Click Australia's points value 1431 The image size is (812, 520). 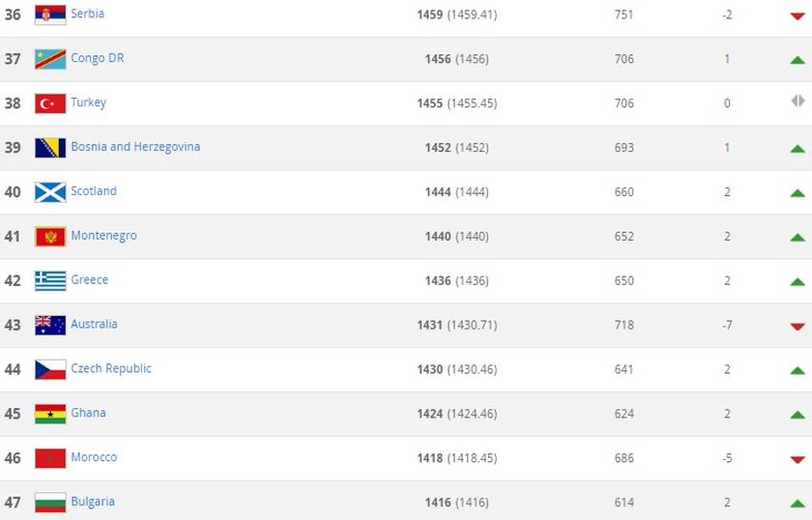click(429, 325)
